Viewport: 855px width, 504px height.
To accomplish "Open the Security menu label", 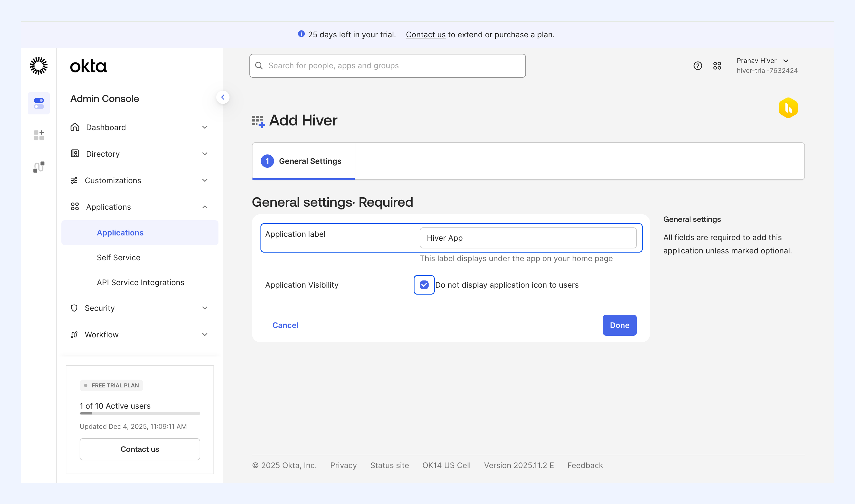I will click(x=100, y=308).
